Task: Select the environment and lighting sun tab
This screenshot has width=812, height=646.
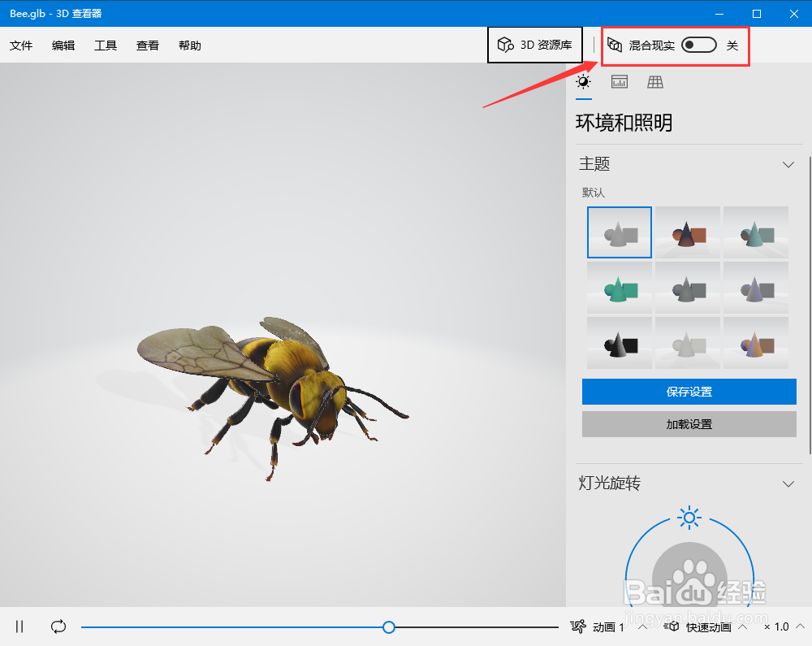Action: [584, 82]
